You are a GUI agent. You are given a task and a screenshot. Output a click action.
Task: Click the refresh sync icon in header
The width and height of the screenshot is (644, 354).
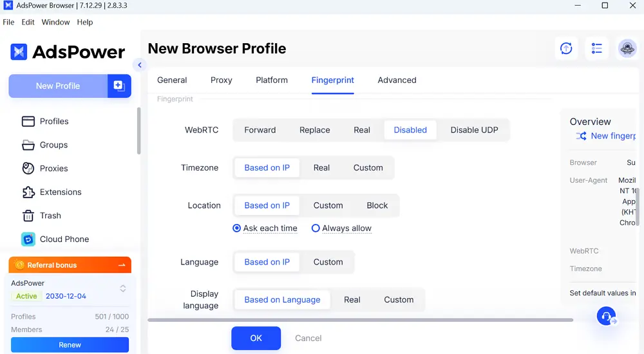point(566,48)
